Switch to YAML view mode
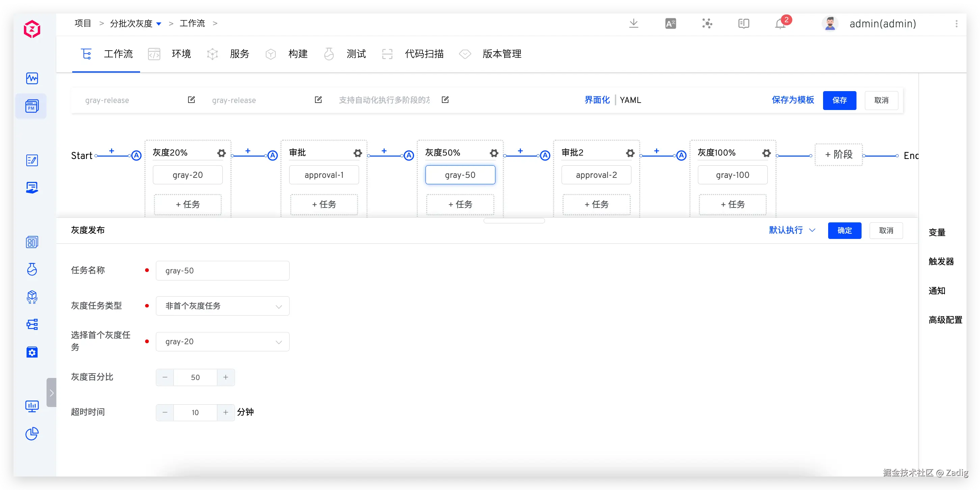The width and height of the screenshot is (980, 490). (x=630, y=100)
